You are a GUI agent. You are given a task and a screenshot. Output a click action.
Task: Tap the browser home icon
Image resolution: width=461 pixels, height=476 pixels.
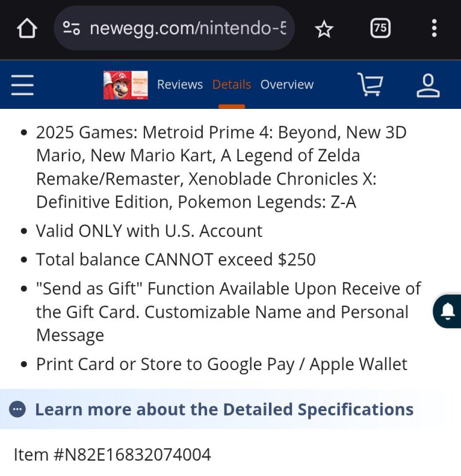(x=27, y=28)
